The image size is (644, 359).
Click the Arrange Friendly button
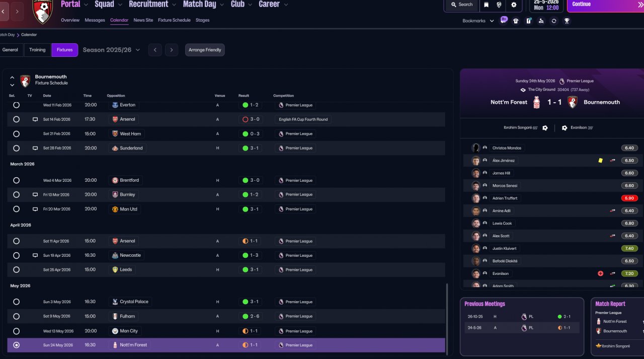pyautogui.click(x=205, y=50)
